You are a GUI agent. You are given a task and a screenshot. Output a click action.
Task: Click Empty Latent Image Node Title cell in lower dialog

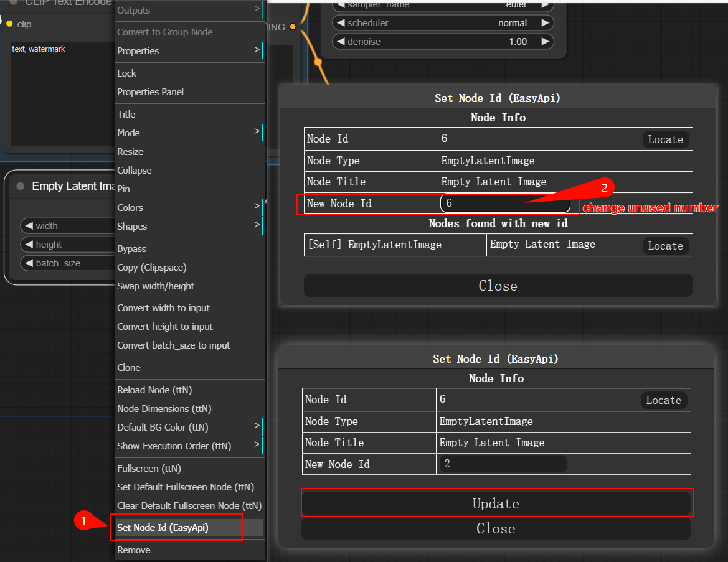coord(563,443)
